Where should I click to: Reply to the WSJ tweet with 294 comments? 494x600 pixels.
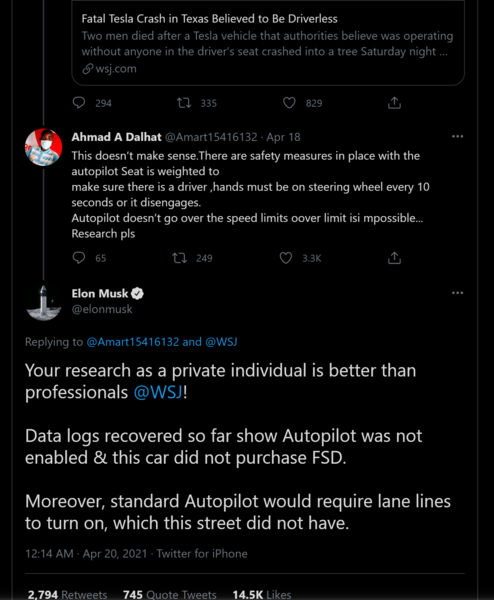coord(79,103)
